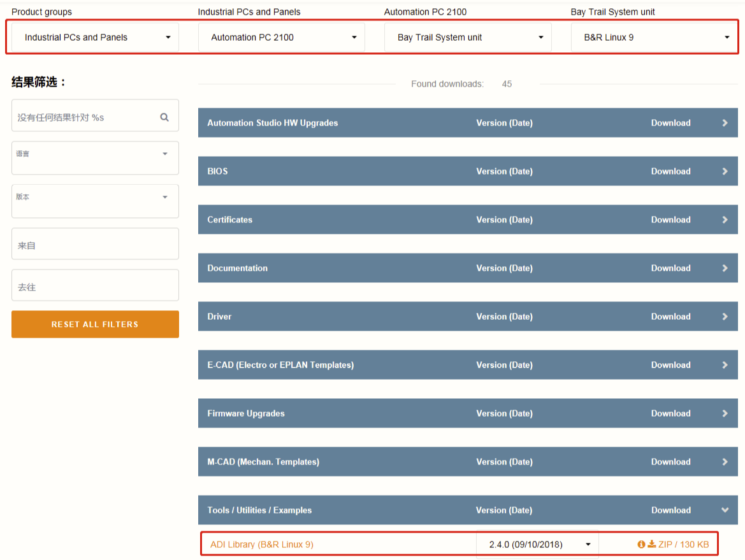The height and width of the screenshot is (560, 745).
Task: Click the download icon next to ZIP / 130 KB
Action: [652, 544]
